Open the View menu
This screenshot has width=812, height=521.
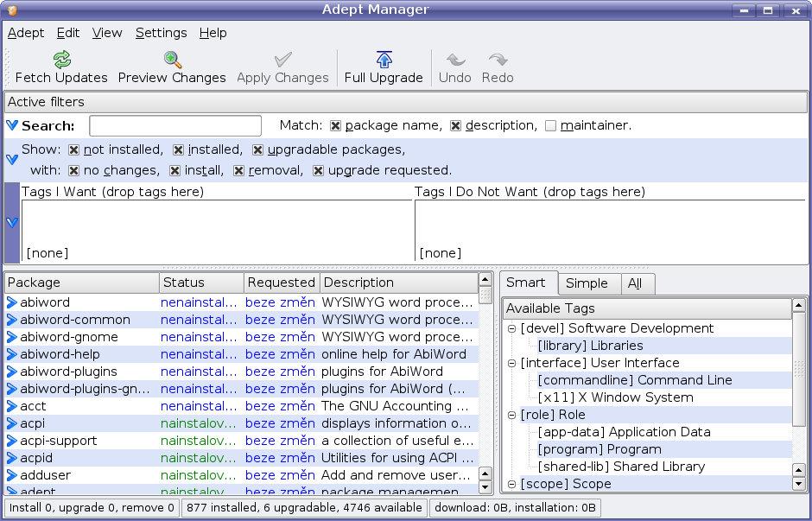pyautogui.click(x=107, y=33)
